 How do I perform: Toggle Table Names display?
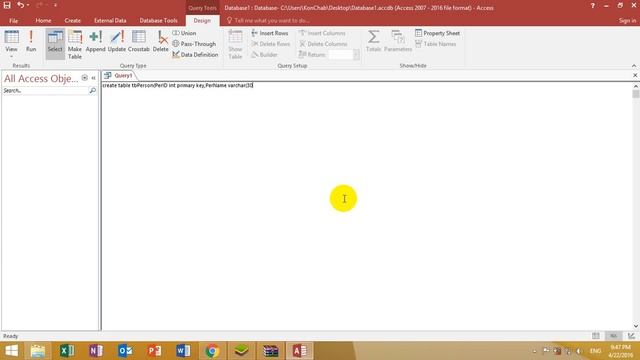coord(436,44)
